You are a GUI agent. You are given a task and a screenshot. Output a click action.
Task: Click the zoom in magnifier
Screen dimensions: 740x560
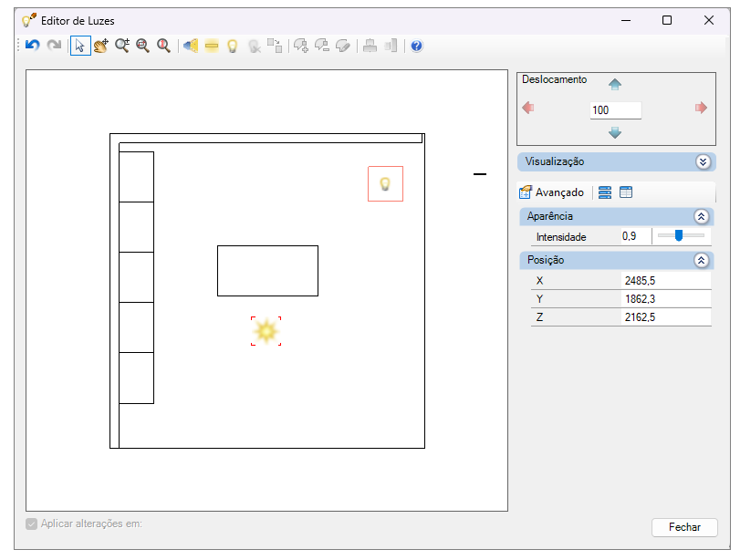point(121,46)
